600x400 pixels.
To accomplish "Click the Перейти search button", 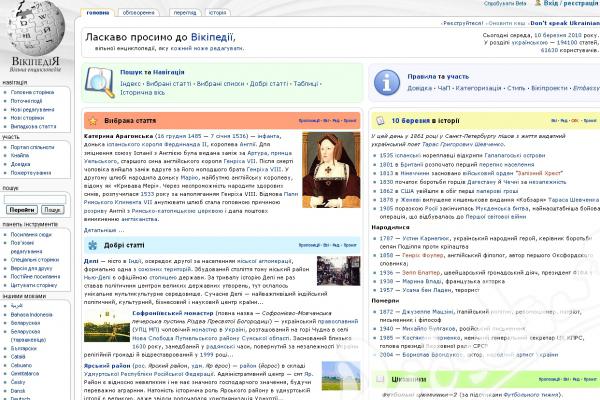I will point(22,210).
